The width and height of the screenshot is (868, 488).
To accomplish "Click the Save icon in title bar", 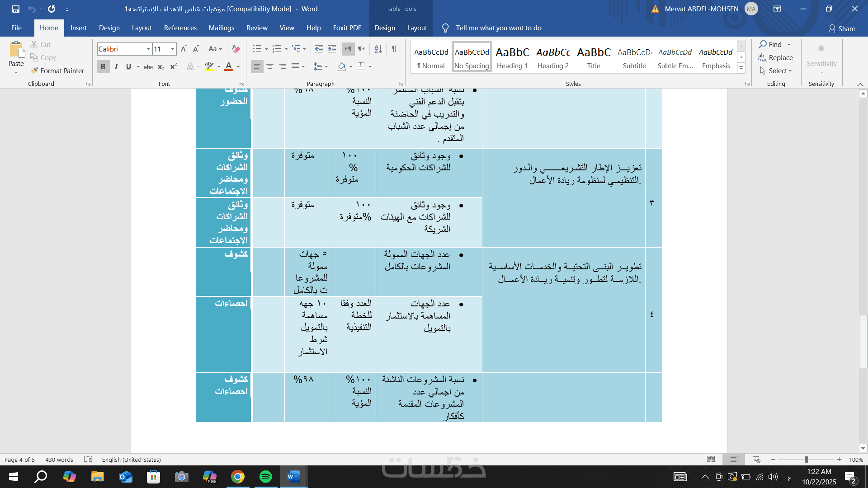I will (x=16, y=9).
